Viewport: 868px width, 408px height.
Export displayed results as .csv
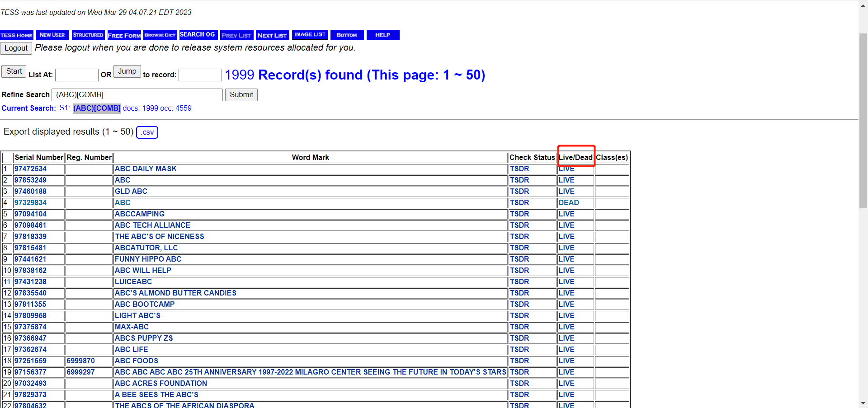tap(147, 132)
